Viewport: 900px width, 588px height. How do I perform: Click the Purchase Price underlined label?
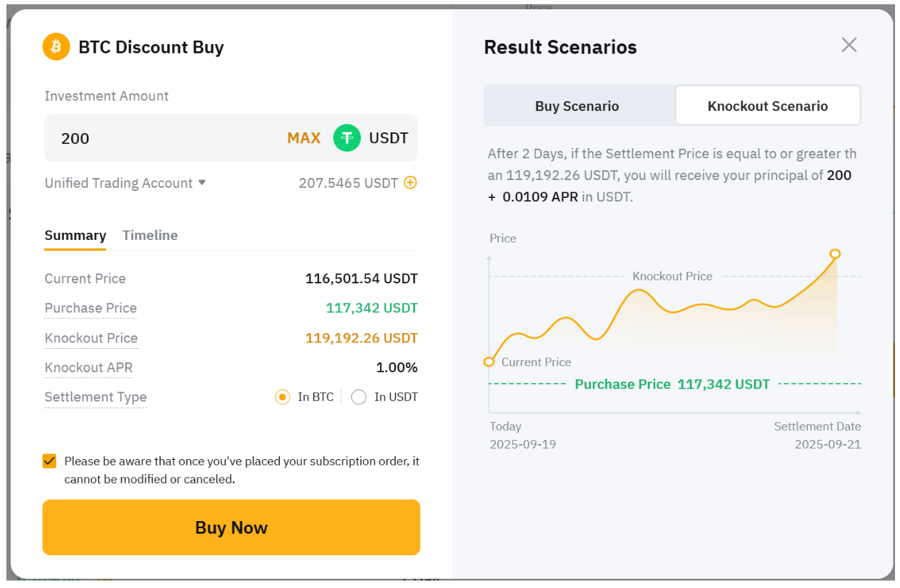click(90, 308)
